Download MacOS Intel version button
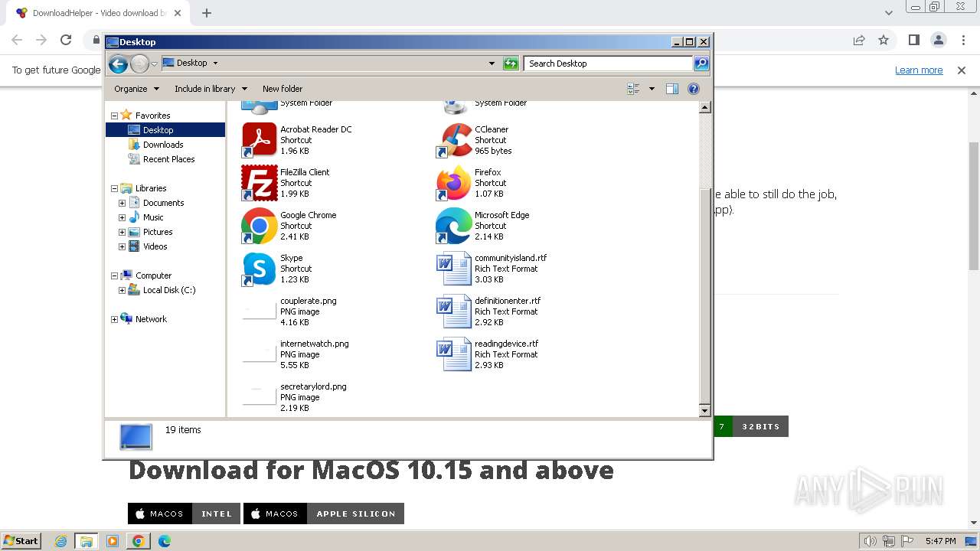 tap(184, 514)
